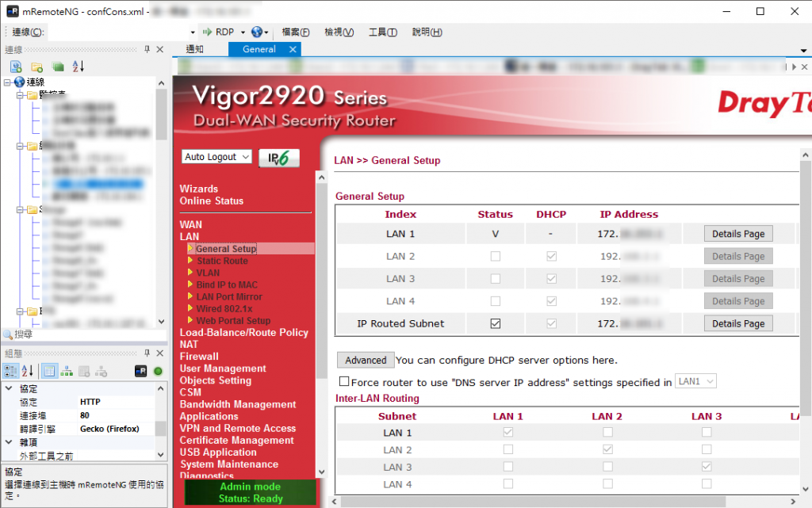The width and height of the screenshot is (812, 508).
Task: Open the 連線 connection combo box dropdown
Action: click(x=193, y=32)
